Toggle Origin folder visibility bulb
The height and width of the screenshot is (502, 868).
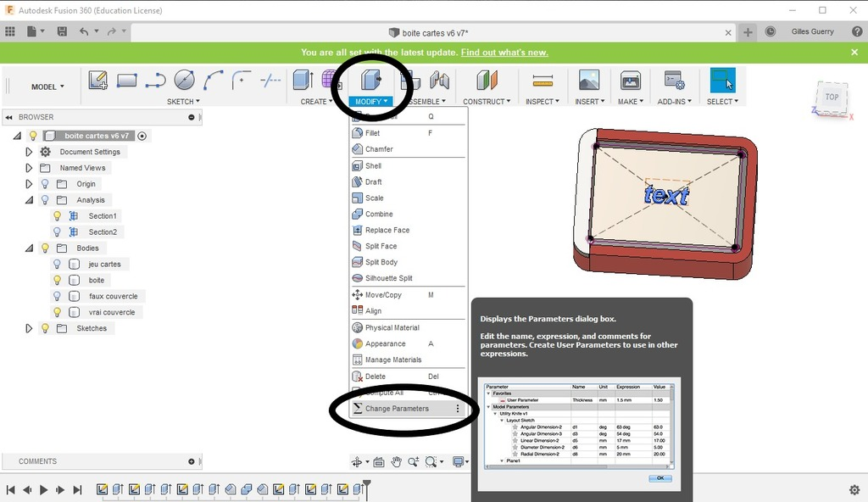(46, 184)
